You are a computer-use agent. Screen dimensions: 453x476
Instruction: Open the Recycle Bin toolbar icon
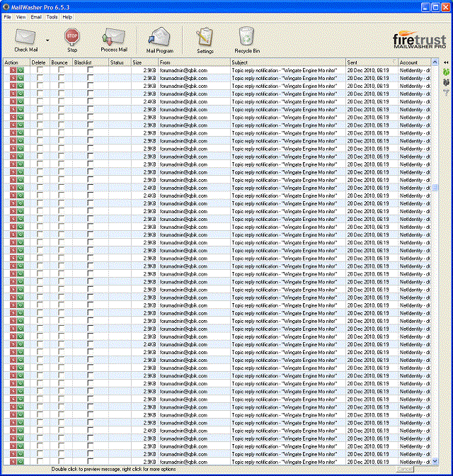[246, 36]
